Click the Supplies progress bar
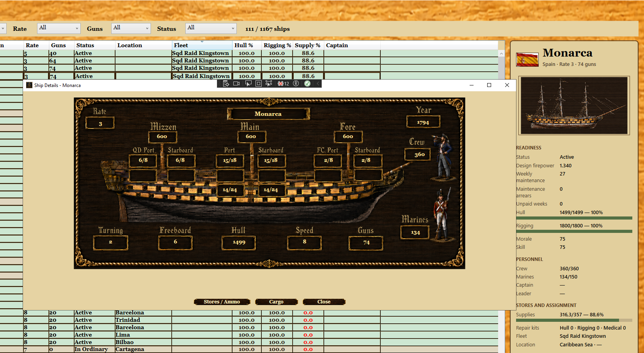The image size is (644, 353). pyautogui.click(x=573, y=320)
